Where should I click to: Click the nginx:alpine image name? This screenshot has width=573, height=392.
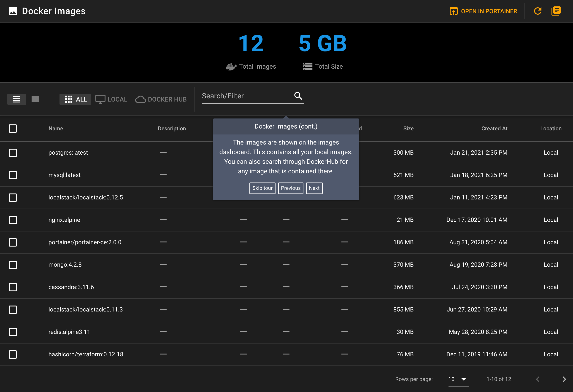point(64,220)
